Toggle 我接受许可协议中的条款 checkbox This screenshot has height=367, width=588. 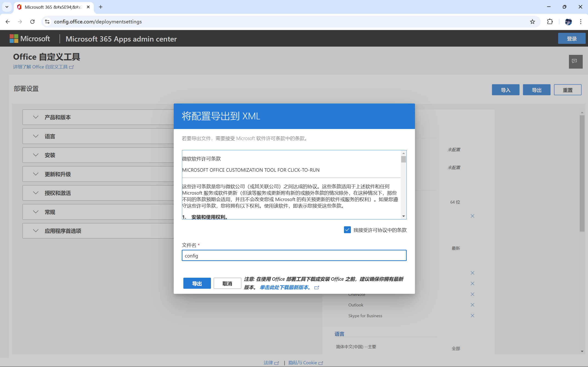click(x=347, y=230)
